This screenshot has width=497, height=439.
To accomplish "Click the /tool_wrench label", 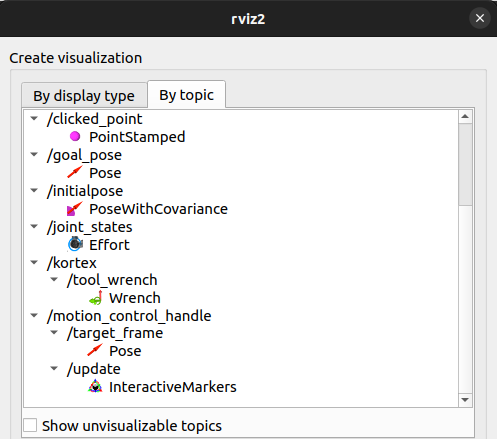I will click(x=112, y=280).
